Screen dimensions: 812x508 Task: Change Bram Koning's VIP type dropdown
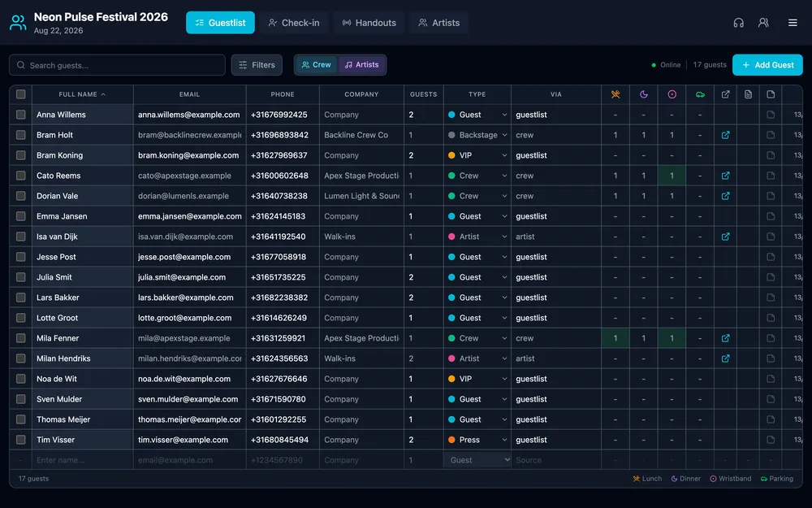click(477, 155)
